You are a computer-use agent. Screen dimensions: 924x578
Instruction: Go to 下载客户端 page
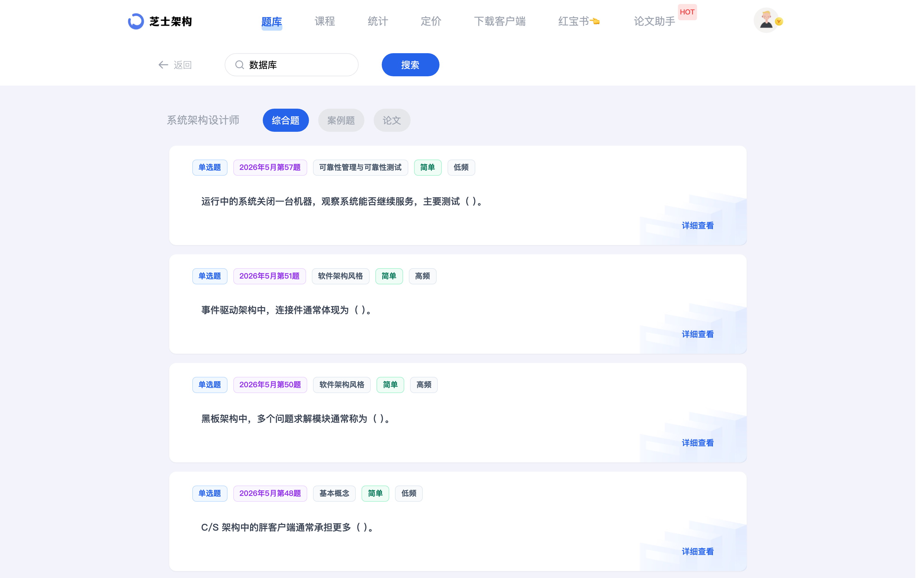point(500,21)
